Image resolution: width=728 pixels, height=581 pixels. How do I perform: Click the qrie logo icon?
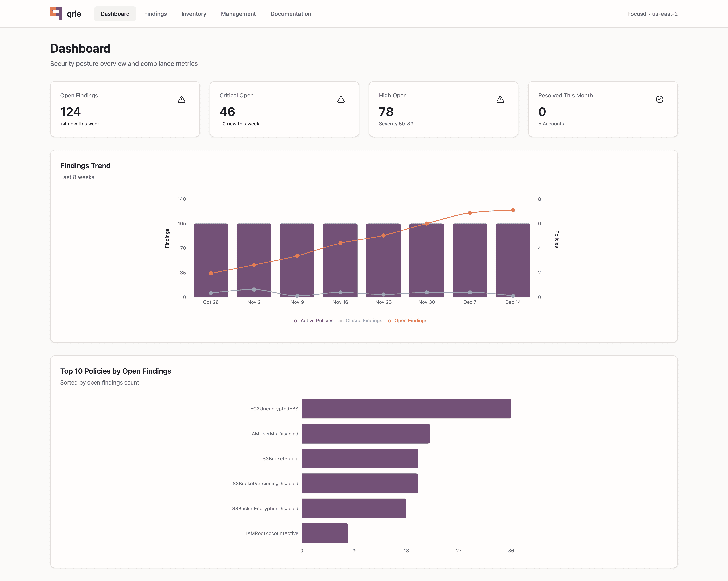[x=56, y=14]
